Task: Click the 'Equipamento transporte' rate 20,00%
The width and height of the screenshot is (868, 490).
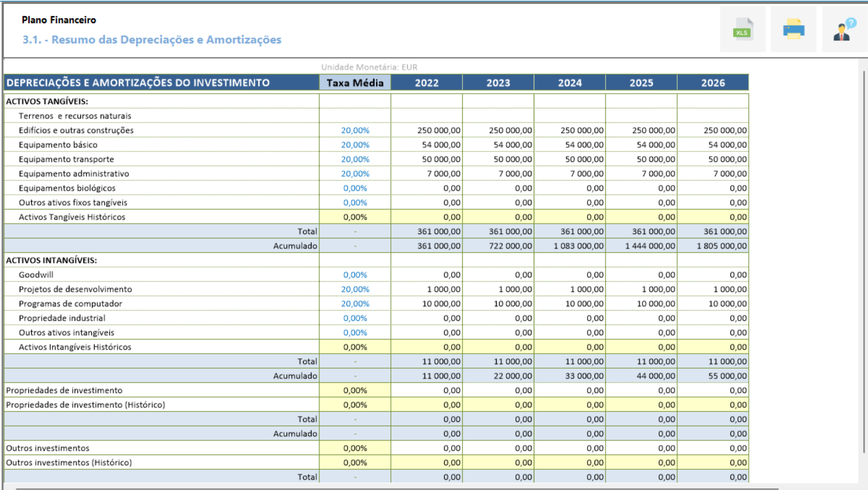Action: pos(355,159)
